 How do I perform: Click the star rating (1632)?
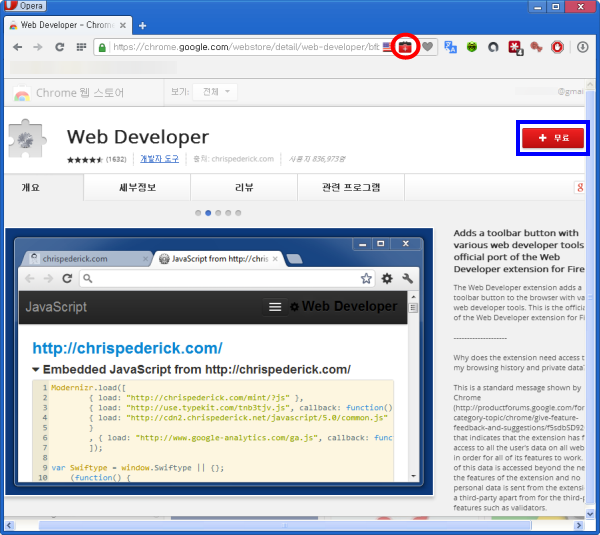click(x=96, y=160)
